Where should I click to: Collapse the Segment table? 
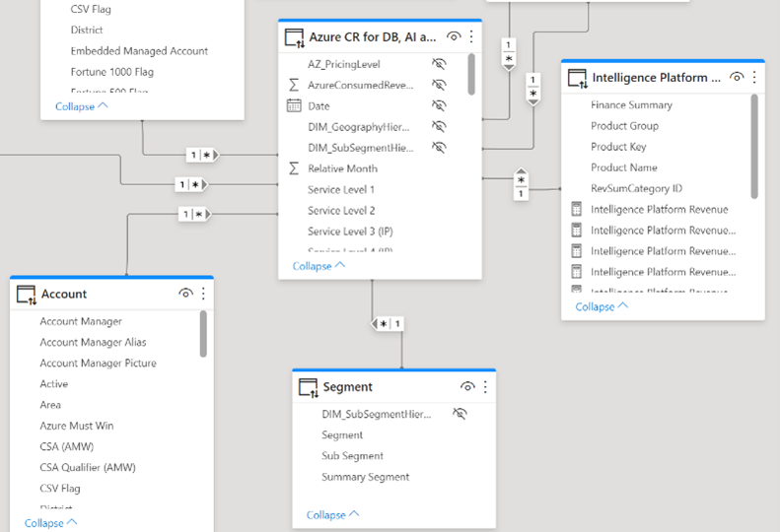coord(332,515)
